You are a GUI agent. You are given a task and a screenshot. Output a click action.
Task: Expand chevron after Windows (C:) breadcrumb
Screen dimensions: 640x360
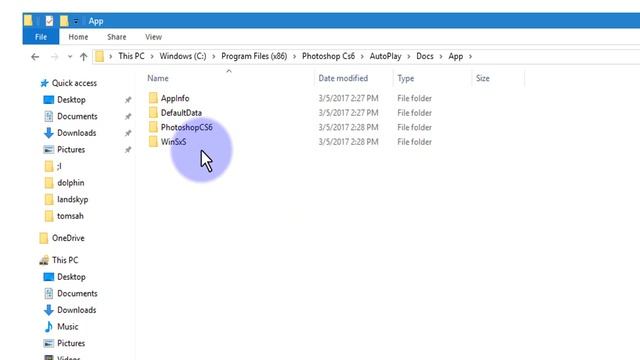click(x=213, y=56)
